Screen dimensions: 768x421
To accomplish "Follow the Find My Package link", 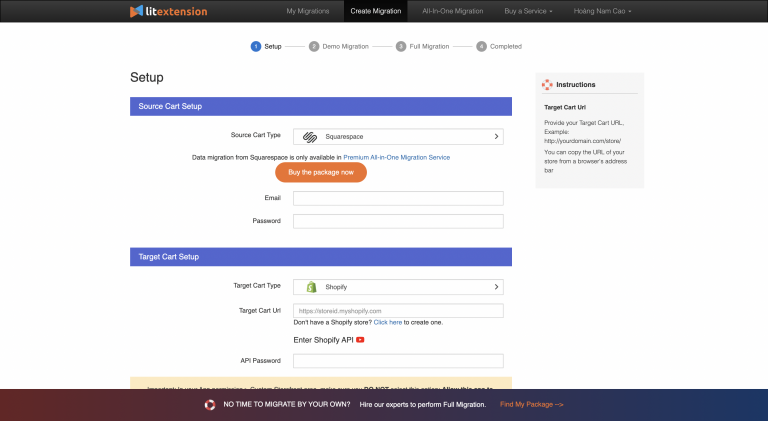I will 531,405.
